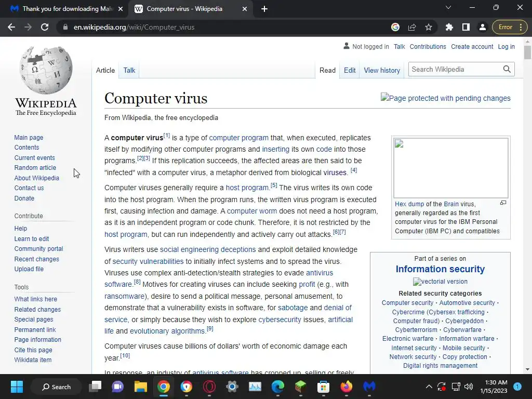Submit Wikipedia search magnifier icon
The image size is (532, 399).
click(x=507, y=69)
